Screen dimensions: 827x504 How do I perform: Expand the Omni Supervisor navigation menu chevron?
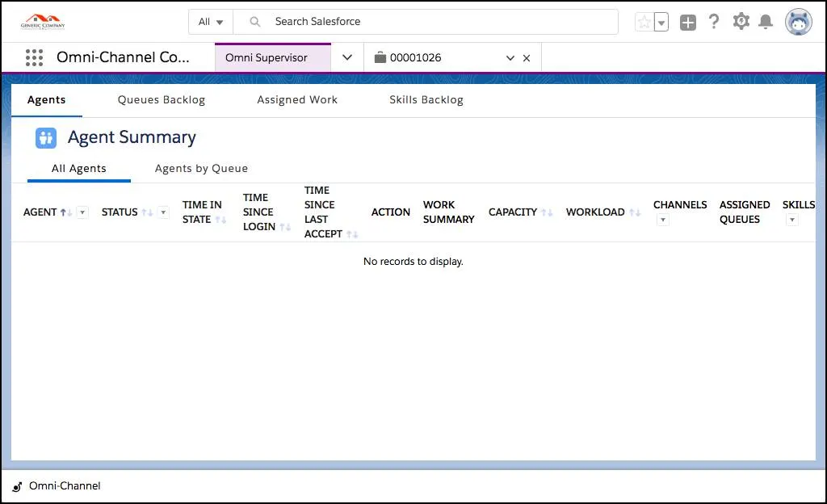(347, 57)
